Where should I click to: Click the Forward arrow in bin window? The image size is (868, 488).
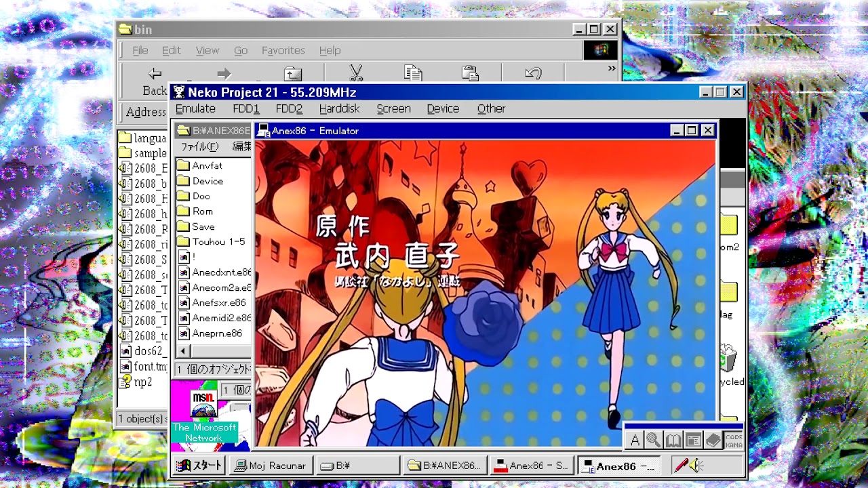pyautogui.click(x=224, y=73)
